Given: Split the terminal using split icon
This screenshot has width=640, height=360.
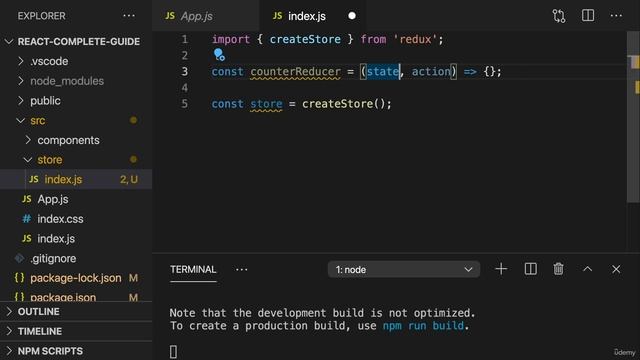Looking at the screenshot, I should pyautogui.click(x=530, y=269).
